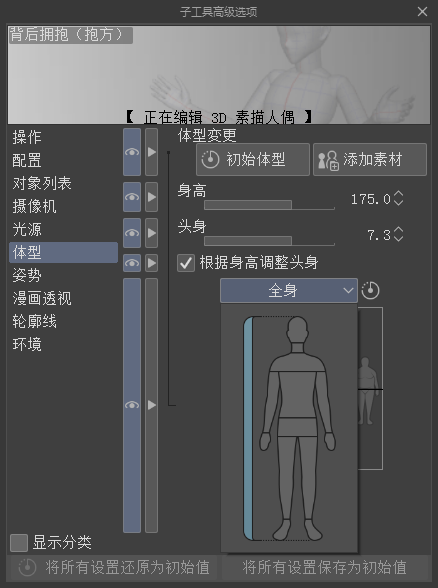Expand the arrow beside 身高 row

(152, 197)
